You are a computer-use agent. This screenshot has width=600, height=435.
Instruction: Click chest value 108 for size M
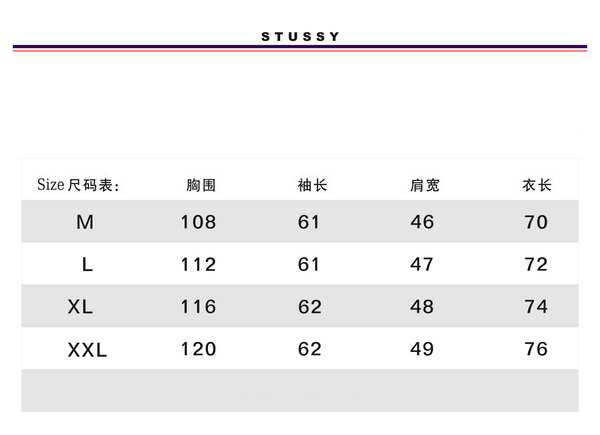198,222
